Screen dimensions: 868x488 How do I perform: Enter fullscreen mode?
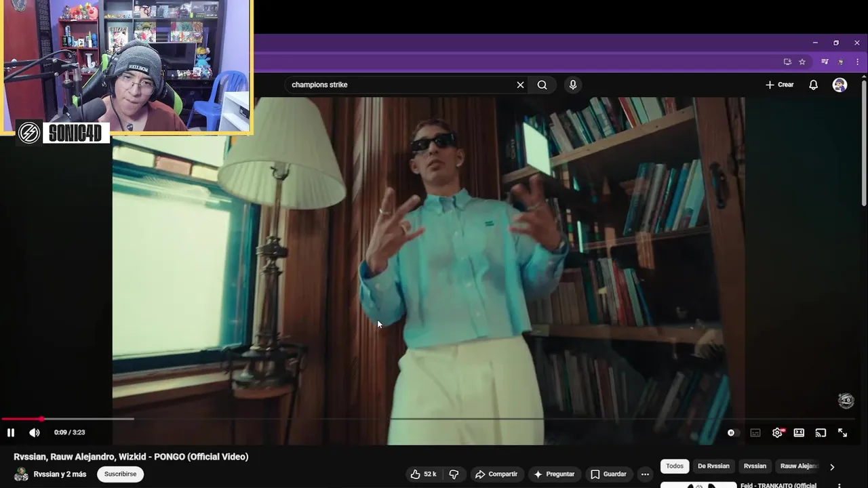(842, 432)
